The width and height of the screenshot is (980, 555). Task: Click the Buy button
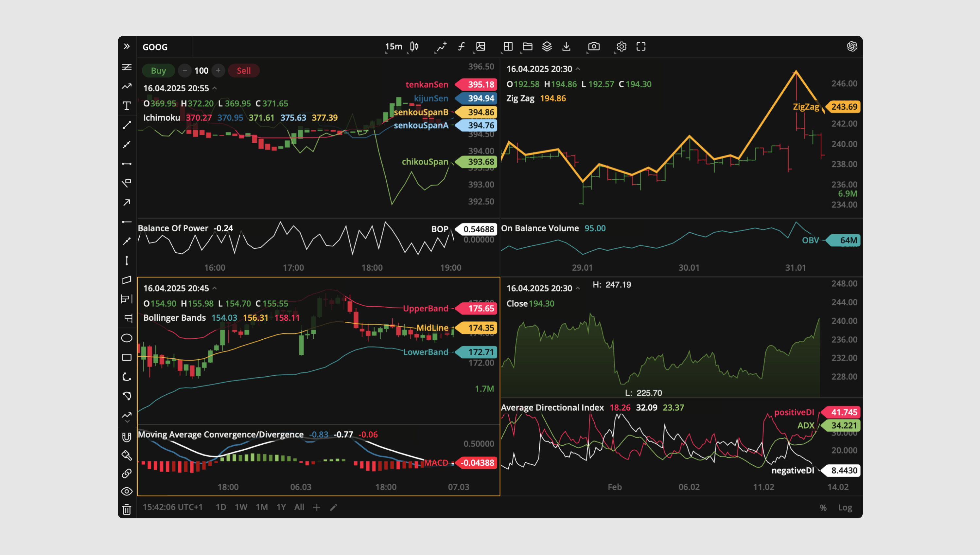coord(158,70)
